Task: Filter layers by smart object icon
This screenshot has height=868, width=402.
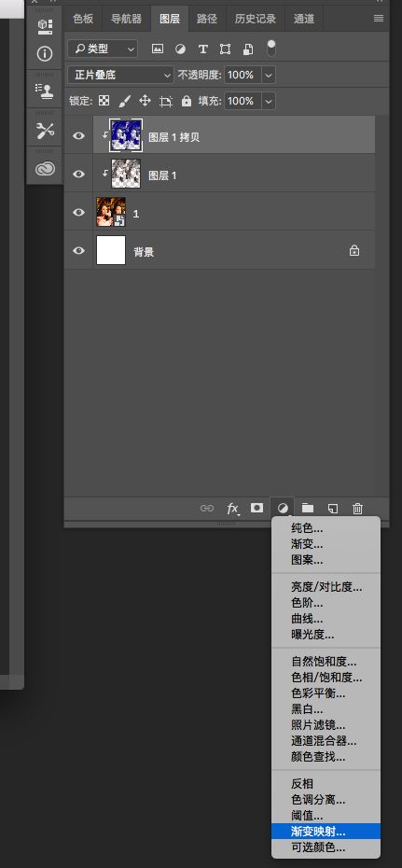Action: pyautogui.click(x=248, y=49)
